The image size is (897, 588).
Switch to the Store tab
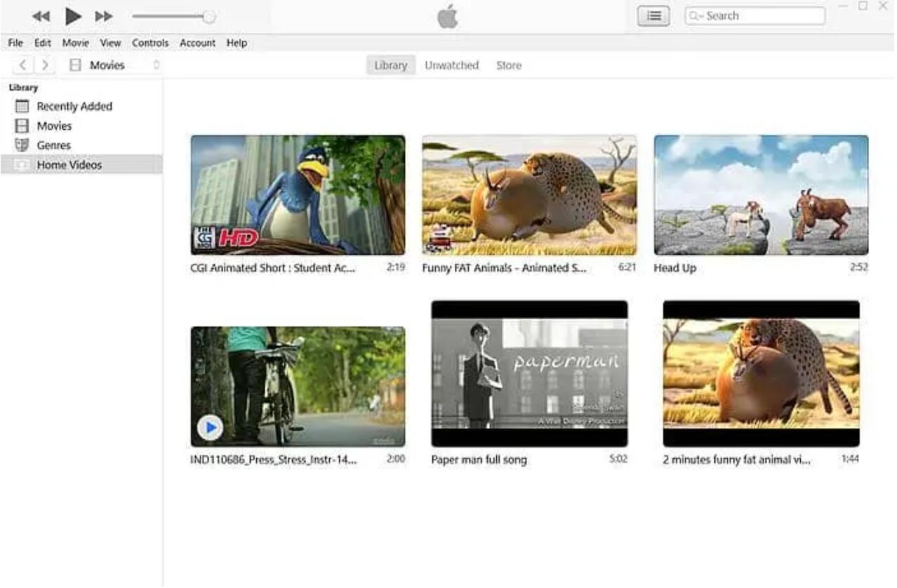(509, 65)
